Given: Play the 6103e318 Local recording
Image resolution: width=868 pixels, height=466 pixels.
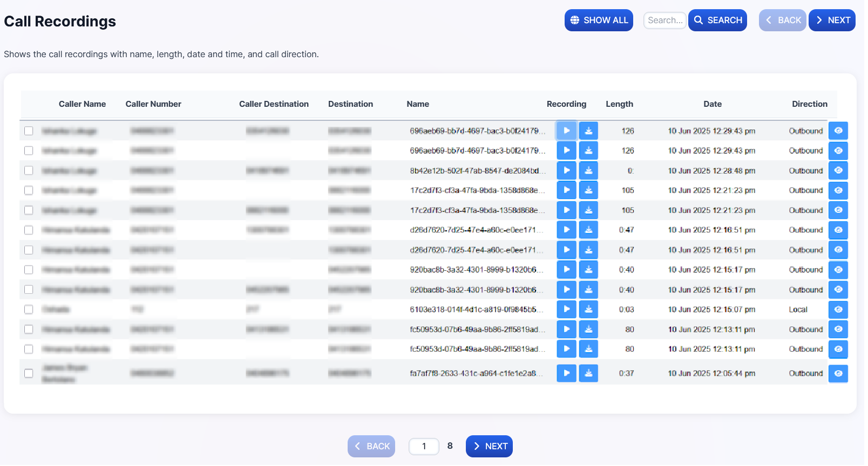Looking at the screenshot, I should (x=566, y=309).
